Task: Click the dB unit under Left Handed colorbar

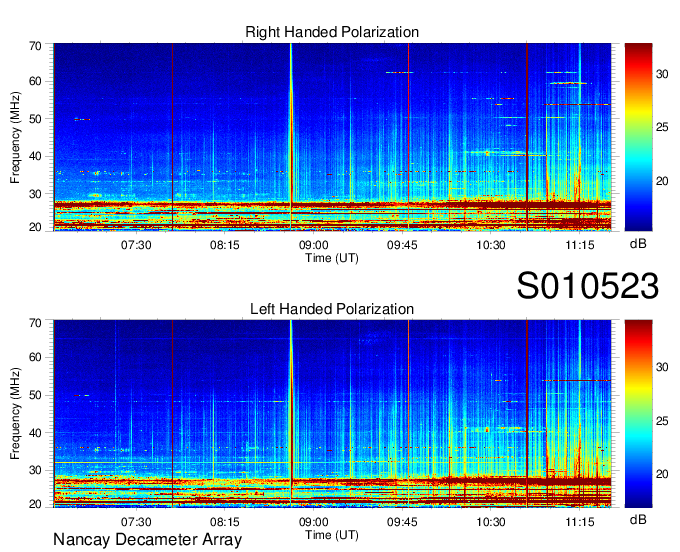Action: [x=638, y=519]
